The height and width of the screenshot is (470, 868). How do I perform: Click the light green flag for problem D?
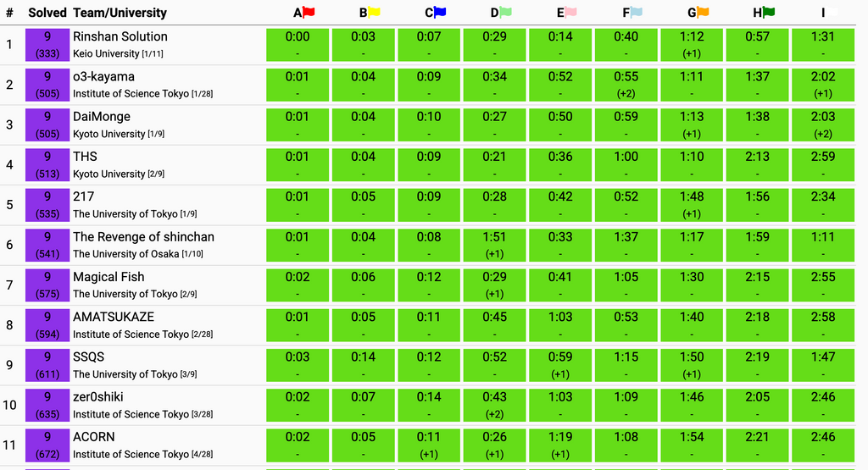point(507,12)
